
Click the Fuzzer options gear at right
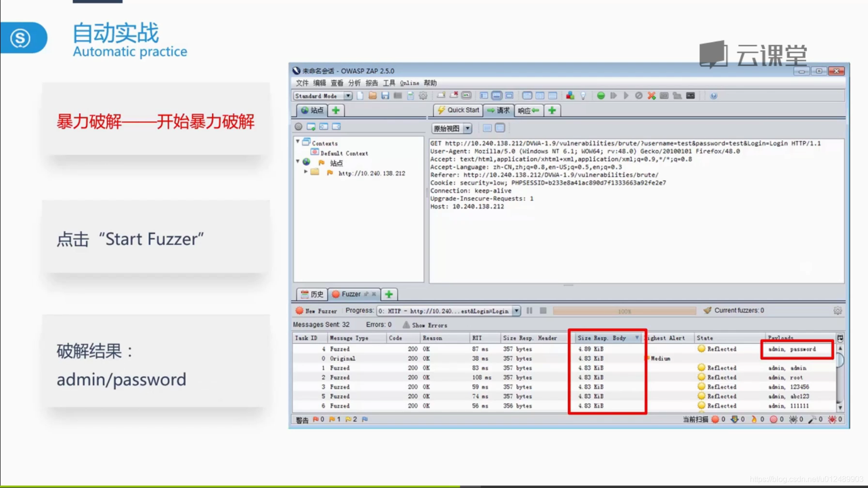coord(837,311)
